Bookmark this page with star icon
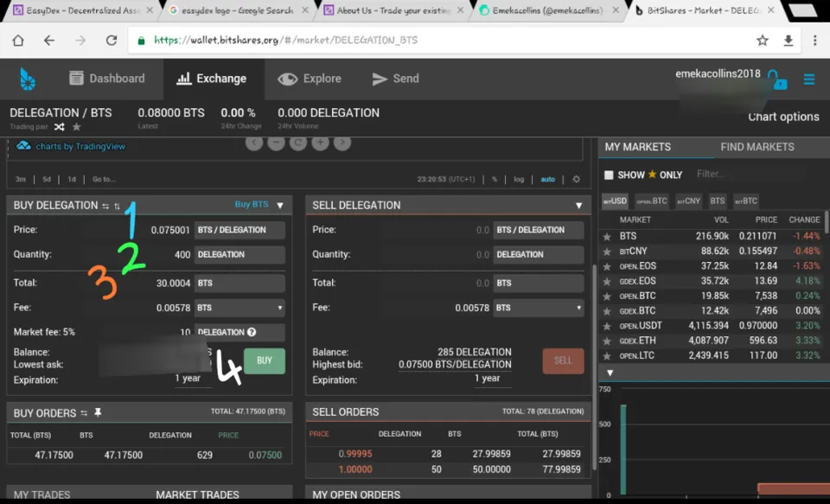 coord(763,41)
